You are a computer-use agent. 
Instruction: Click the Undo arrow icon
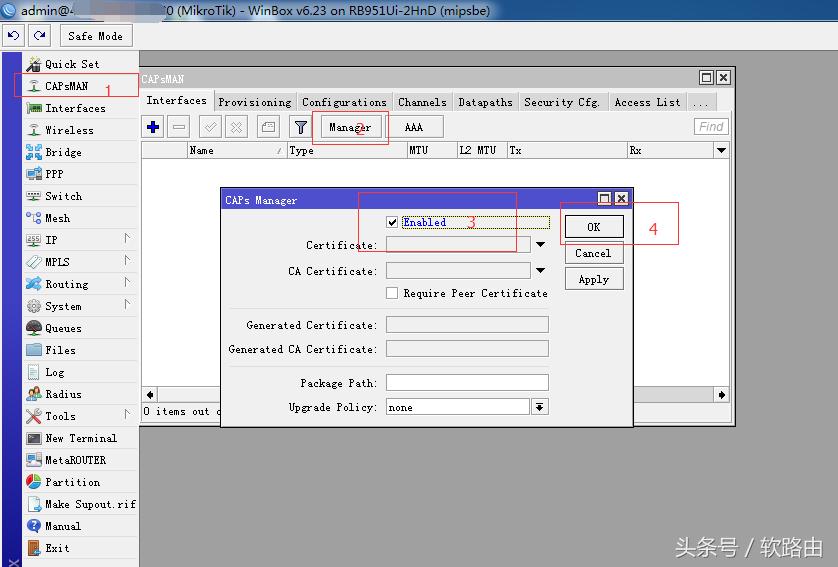point(13,36)
